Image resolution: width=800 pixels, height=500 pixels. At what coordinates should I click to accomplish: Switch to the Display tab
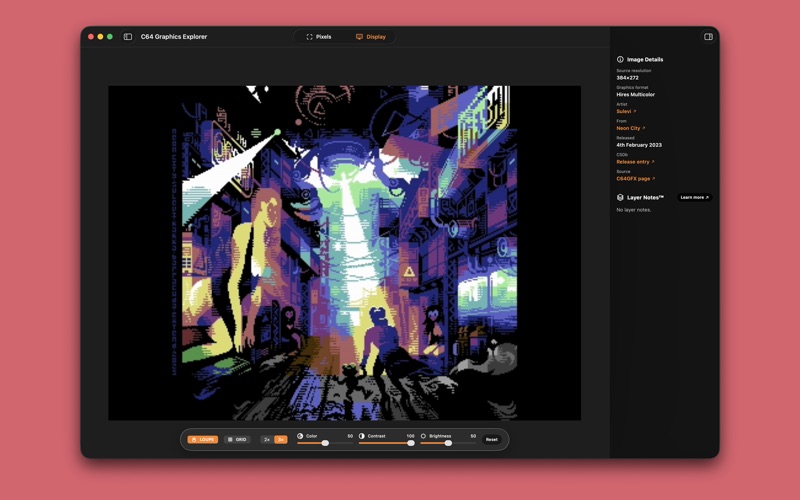(371, 37)
